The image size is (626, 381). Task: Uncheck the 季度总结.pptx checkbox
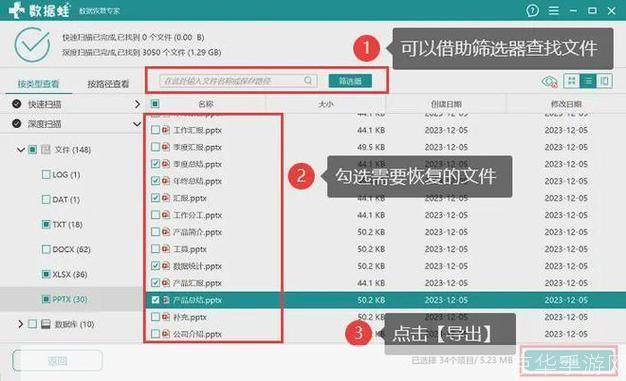pyautogui.click(x=155, y=164)
